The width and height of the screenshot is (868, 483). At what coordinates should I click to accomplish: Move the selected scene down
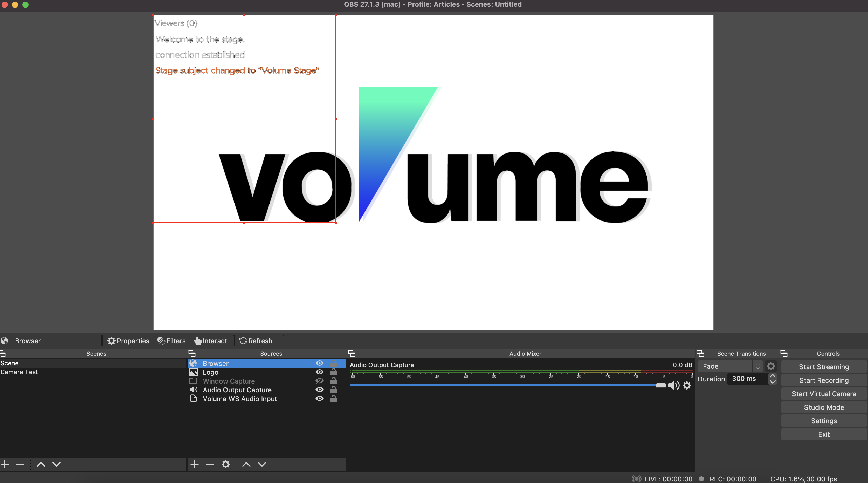pyautogui.click(x=57, y=464)
